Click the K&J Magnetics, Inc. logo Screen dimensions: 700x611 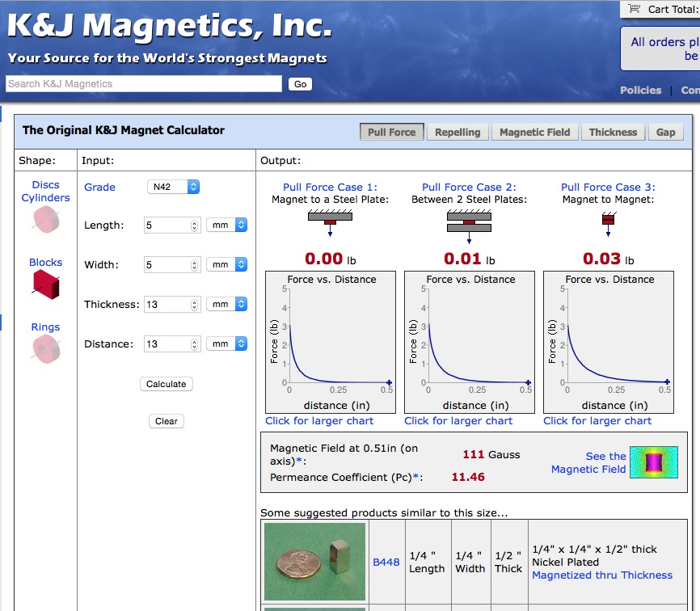tap(170, 25)
